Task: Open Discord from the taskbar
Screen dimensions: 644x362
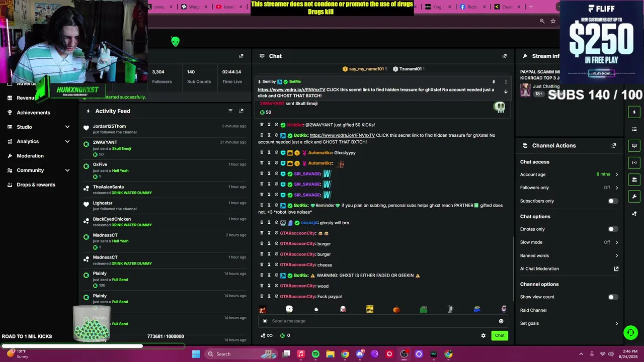Action: point(360,354)
